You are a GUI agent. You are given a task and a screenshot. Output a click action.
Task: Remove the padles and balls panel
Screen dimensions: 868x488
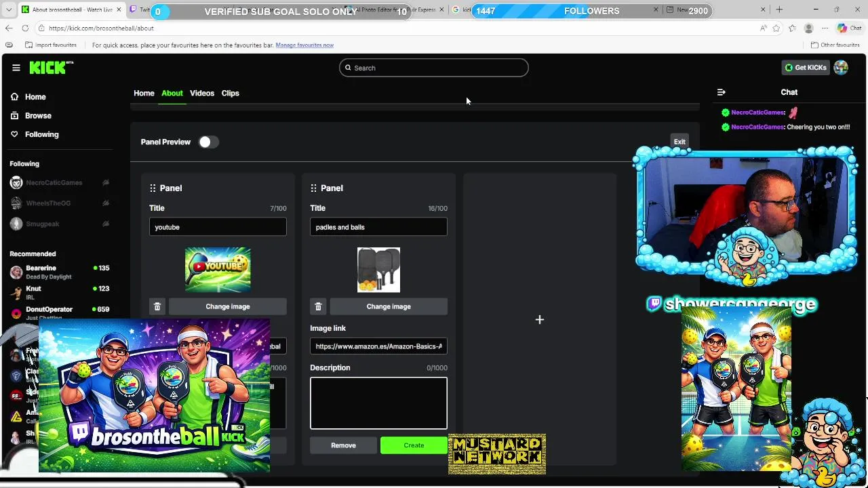click(343, 445)
